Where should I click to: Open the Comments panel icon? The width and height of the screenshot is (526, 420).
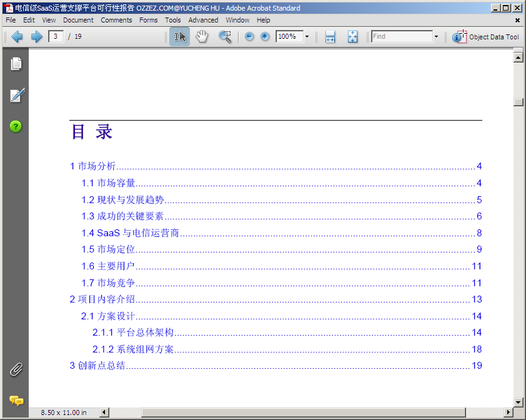tap(16, 401)
